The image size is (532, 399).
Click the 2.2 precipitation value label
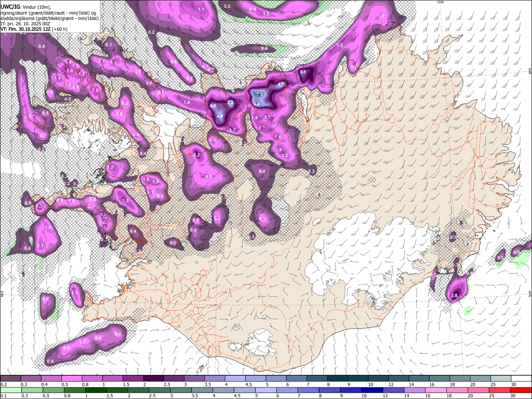(x=197, y=155)
